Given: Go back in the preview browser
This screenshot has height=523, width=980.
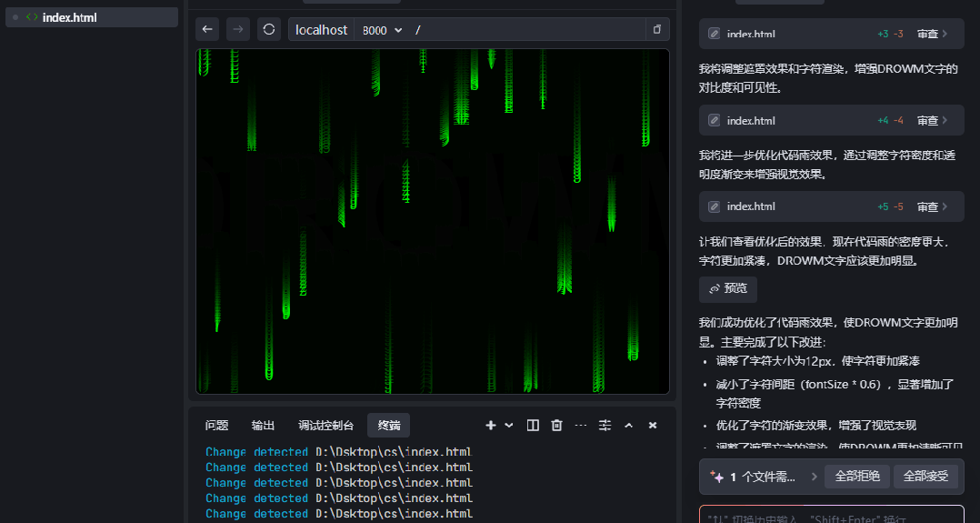Looking at the screenshot, I should [x=207, y=29].
